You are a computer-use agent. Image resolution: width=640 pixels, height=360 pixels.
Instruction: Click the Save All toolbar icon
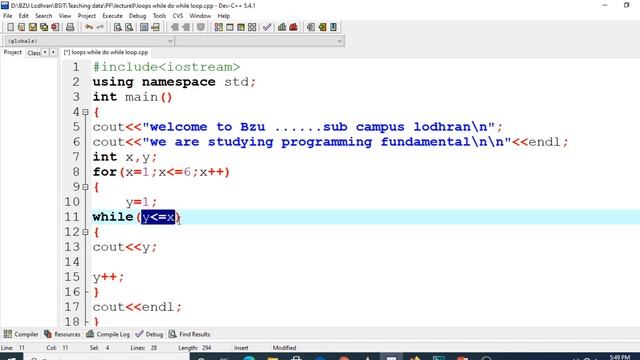click(44, 27)
